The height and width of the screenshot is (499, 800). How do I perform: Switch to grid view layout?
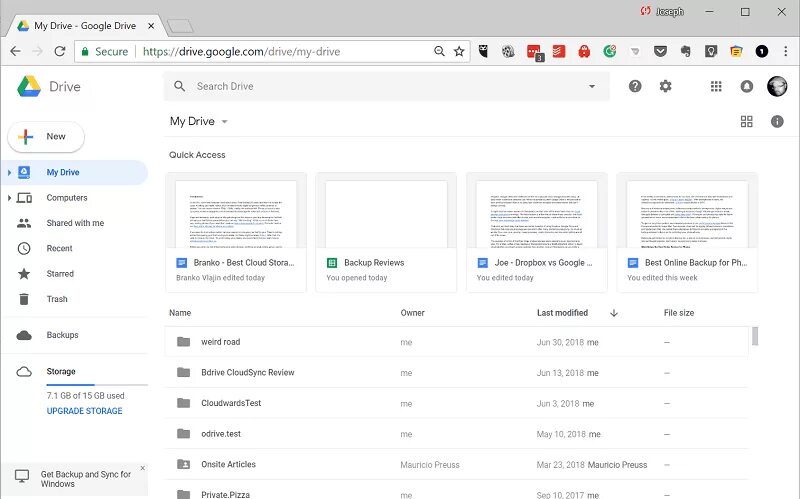746,121
